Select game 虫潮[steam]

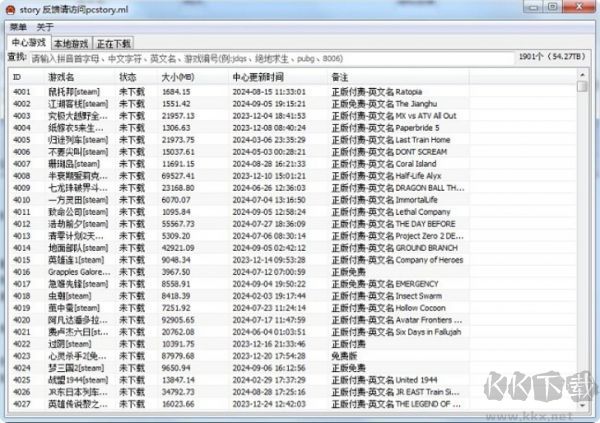(70, 296)
